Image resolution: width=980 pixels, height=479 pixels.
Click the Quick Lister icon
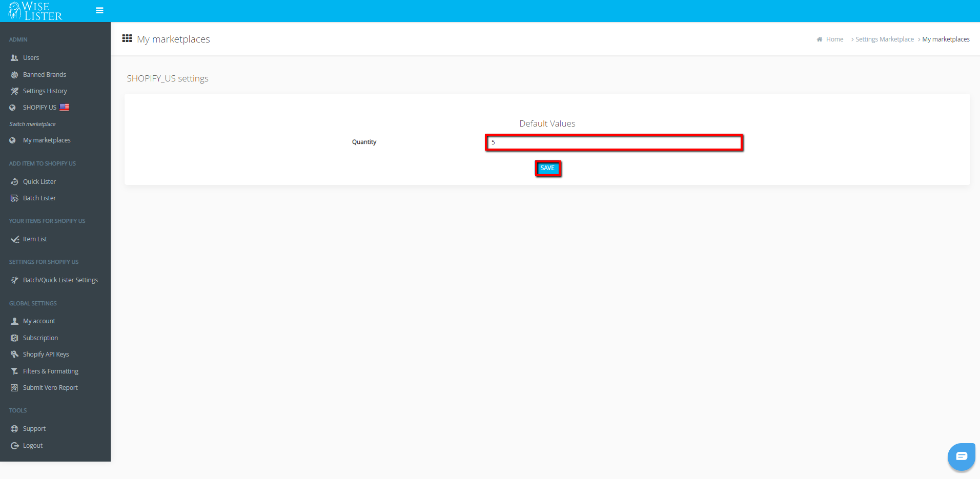click(x=14, y=182)
